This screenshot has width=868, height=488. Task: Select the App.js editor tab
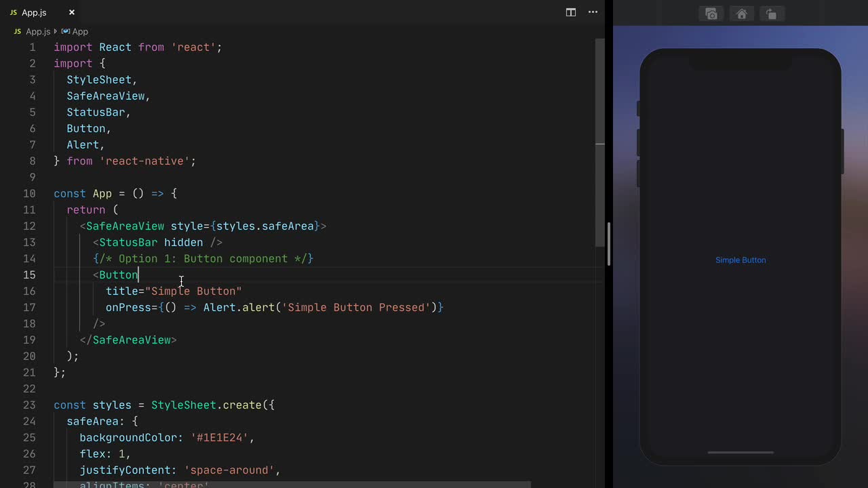tap(35, 12)
